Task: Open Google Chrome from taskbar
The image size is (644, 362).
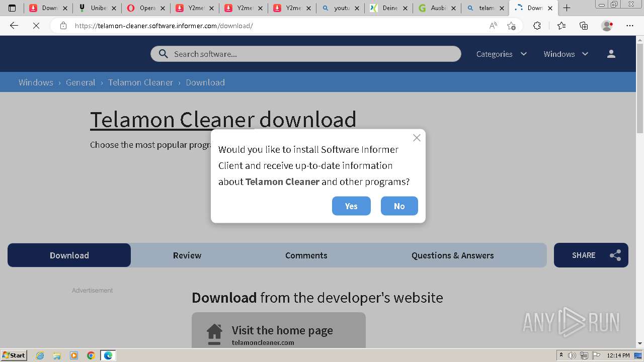Action: [91, 355]
